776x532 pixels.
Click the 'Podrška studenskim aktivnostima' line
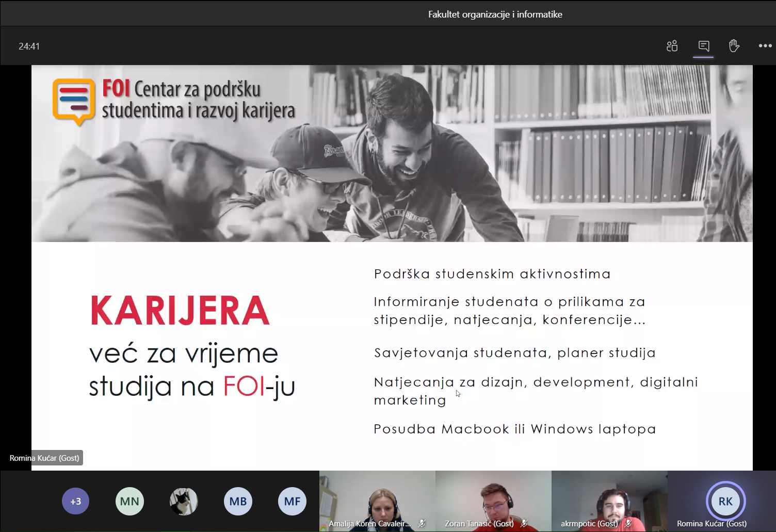pos(492,274)
